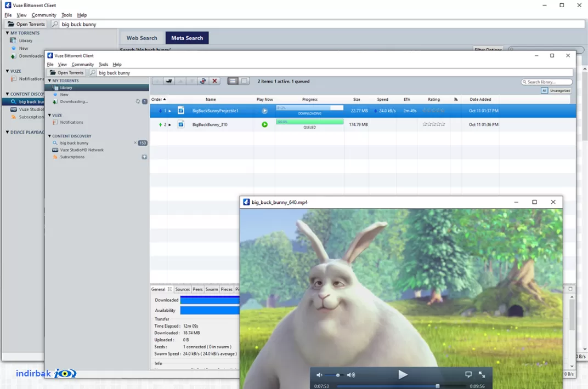The width and height of the screenshot is (588, 389).
Task: Click the loud volume speaker icon in player
Action: pos(351,375)
